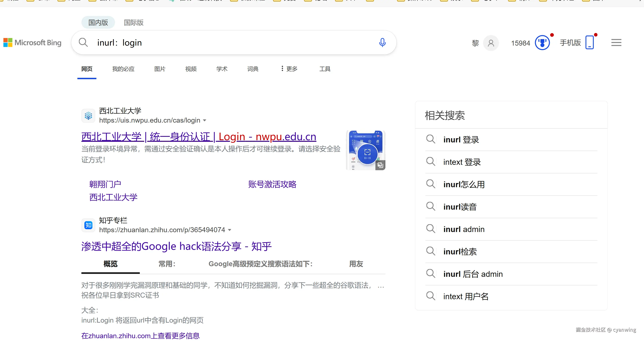The height and width of the screenshot is (341, 644).
Task: Click the Microsoft Bing logo
Action: (32, 43)
